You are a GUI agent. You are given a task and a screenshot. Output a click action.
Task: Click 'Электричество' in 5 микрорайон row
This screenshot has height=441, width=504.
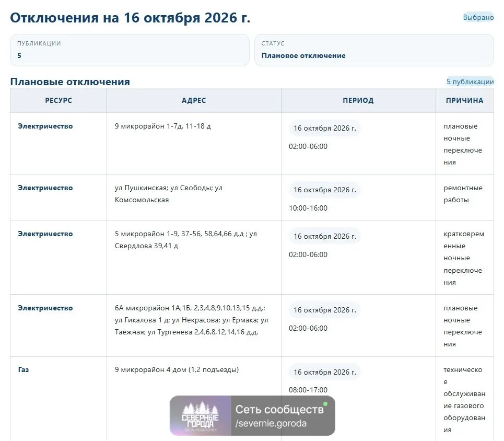[45, 234]
